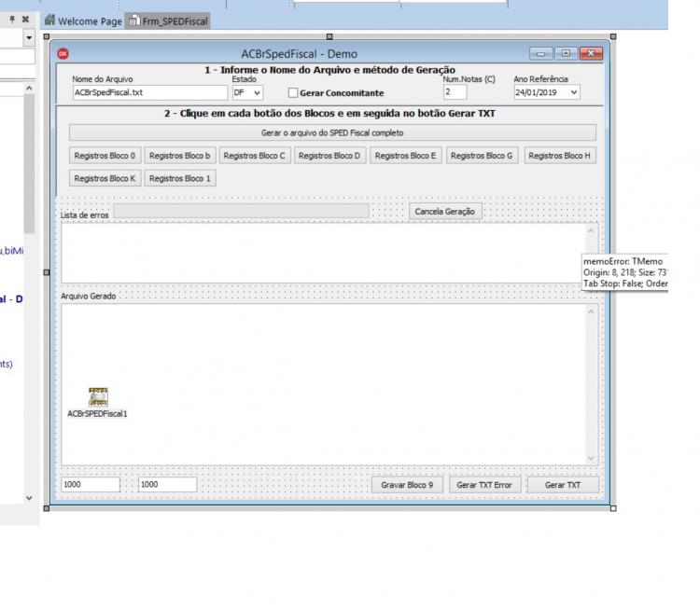This screenshot has height=609, width=700.
Task: Click Registros Bloco E button
Action: pos(405,156)
